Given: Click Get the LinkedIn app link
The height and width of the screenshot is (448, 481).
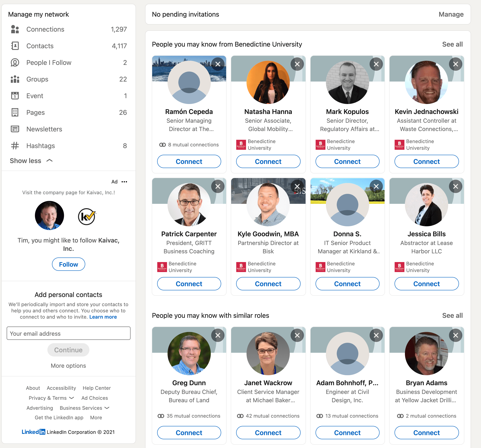Looking at the screenshot, I should (59, 417).
